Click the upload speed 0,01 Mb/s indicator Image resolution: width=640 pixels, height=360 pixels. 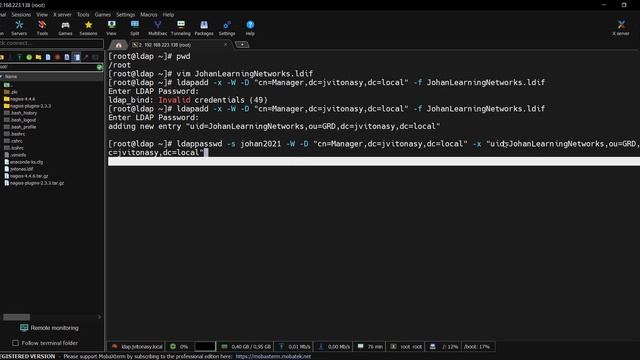coord(294,347)
